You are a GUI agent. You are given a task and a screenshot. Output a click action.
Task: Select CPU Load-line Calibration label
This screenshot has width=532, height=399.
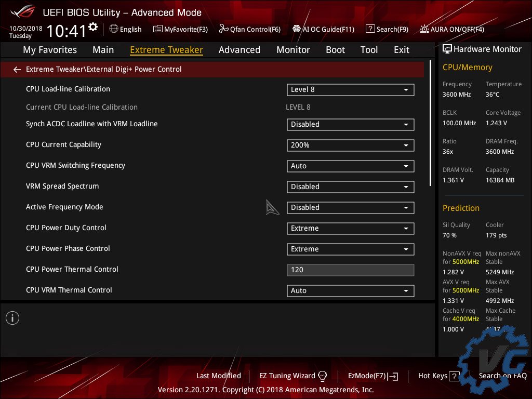coord(68,89)
